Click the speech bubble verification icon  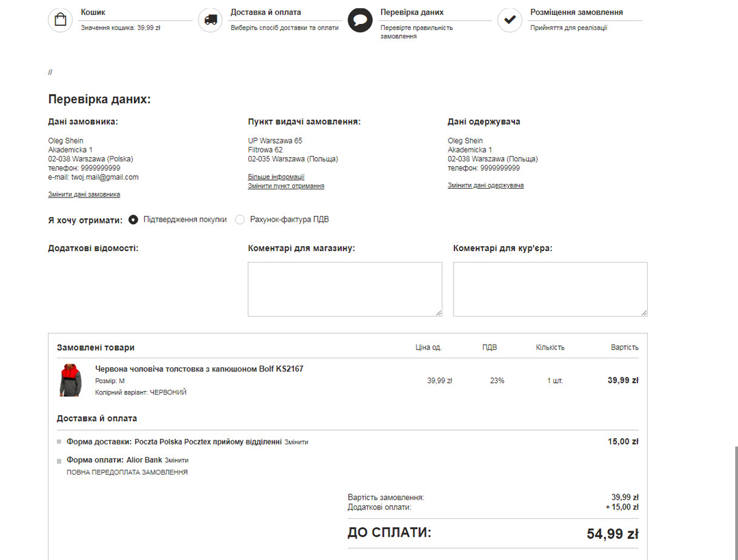360,20
